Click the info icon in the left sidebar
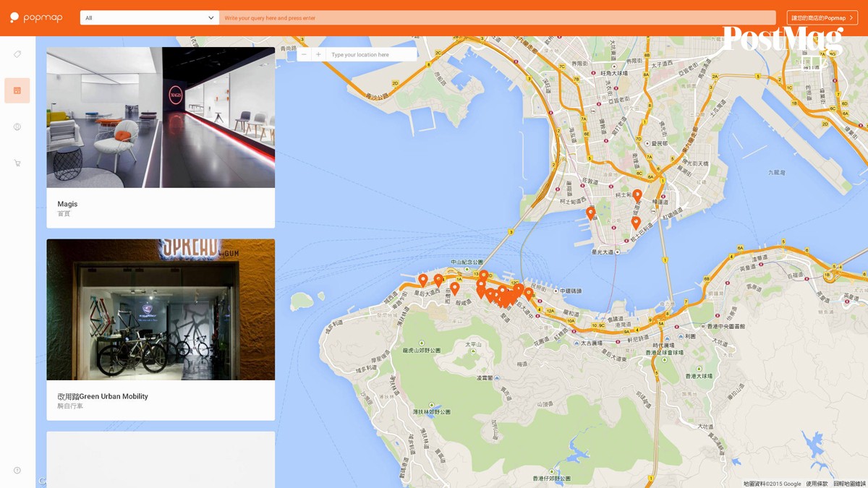The height and width of the screenshot is (488, 868). pos(17,127)
